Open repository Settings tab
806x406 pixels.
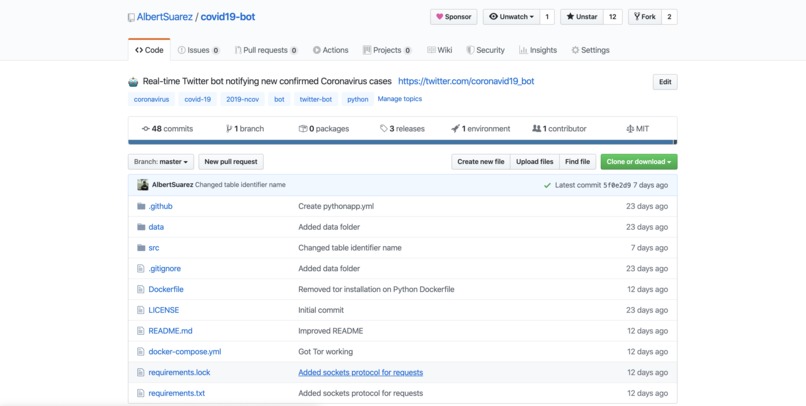[x=590, y=50]
